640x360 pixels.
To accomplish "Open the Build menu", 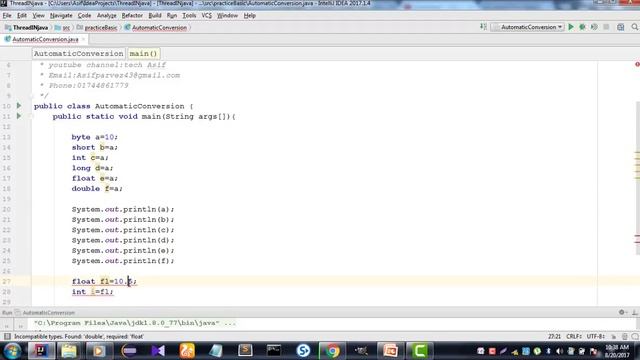I will 155,16.
